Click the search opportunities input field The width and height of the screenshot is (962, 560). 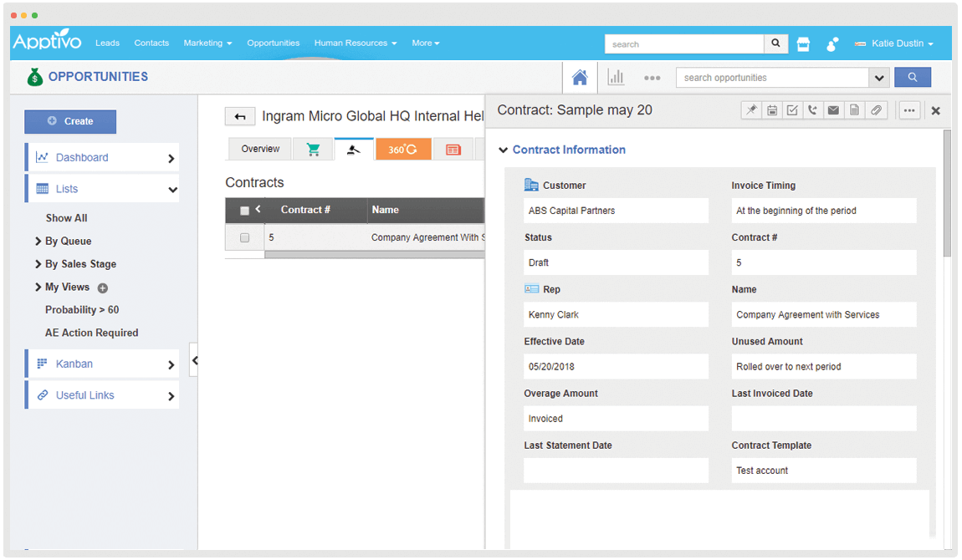click(771, 78)
